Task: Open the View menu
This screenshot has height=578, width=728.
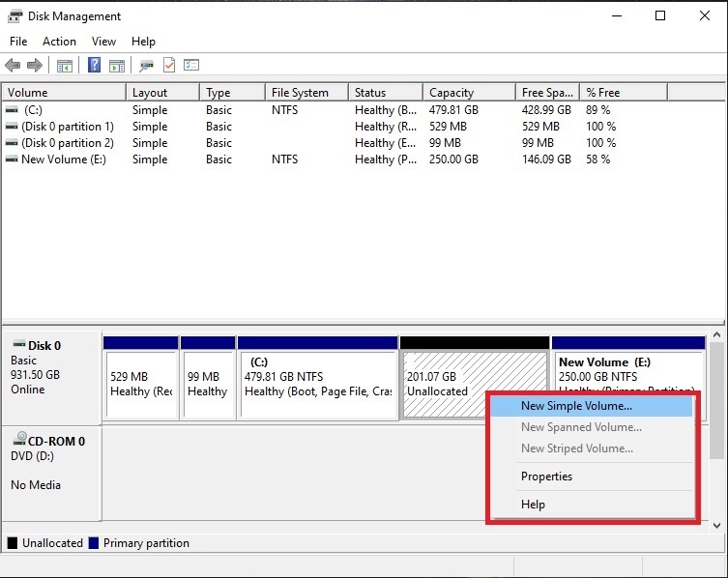Action: point(103,42)
